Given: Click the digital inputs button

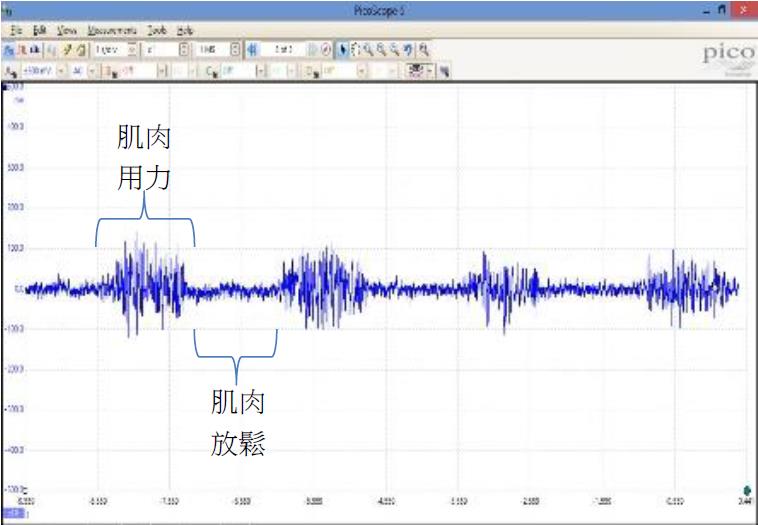Looking at the screenshot, I should click(x=416, y=72).
